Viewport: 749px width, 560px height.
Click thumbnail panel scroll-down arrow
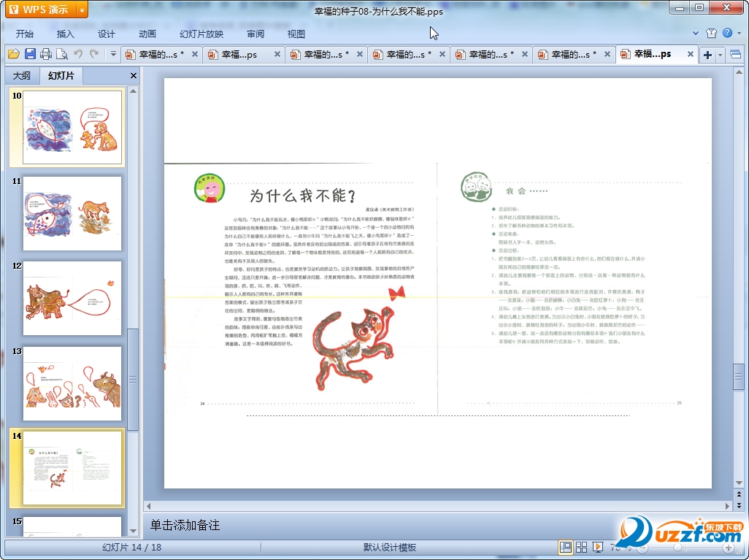click(134, 531)
